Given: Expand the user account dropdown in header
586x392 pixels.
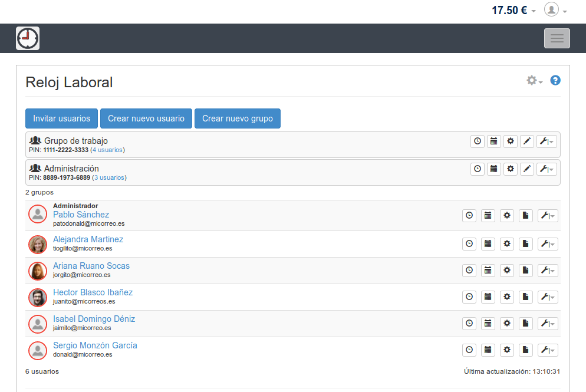Looking at the screenshot, I should [x=555, y=10].
